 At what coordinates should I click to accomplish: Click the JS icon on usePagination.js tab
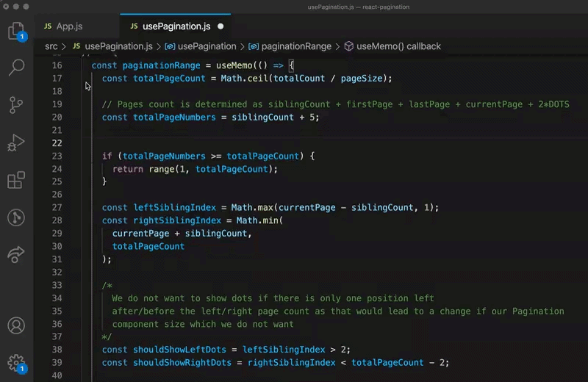(x=134, y=26)
